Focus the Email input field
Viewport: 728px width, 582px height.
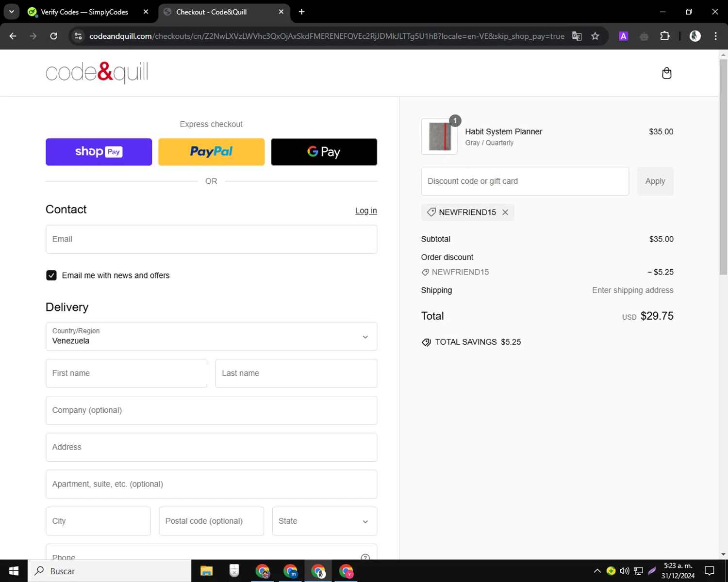coord(211,239)
